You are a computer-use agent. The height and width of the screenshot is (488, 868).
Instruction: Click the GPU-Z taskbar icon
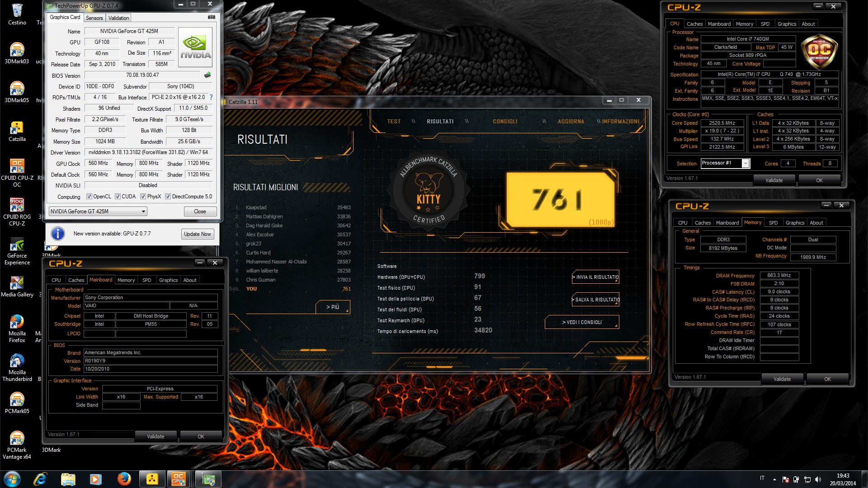point(208,479)
